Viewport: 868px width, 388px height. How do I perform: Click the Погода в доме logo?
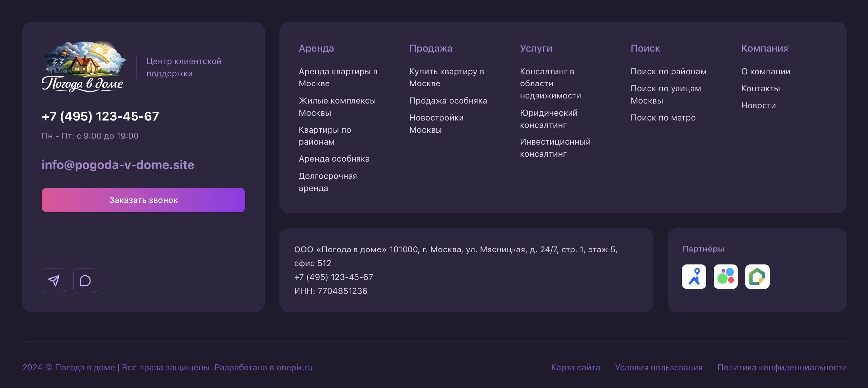[x=83, y=67]
